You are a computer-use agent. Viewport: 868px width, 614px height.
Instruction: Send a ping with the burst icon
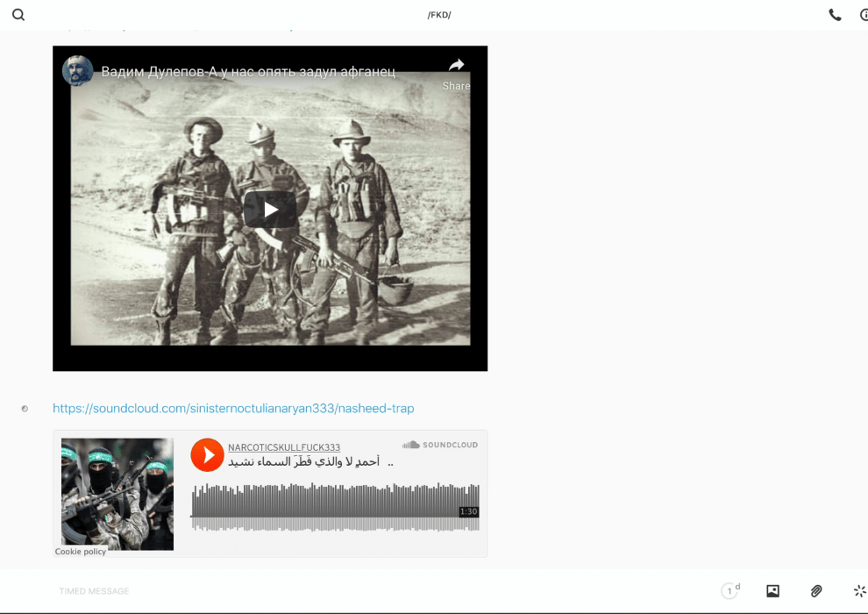(x=859, y=591)
